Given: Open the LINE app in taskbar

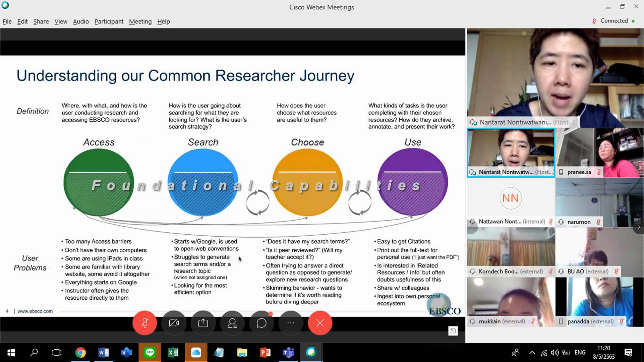Looking at the screenshot, I should [150, 353].
